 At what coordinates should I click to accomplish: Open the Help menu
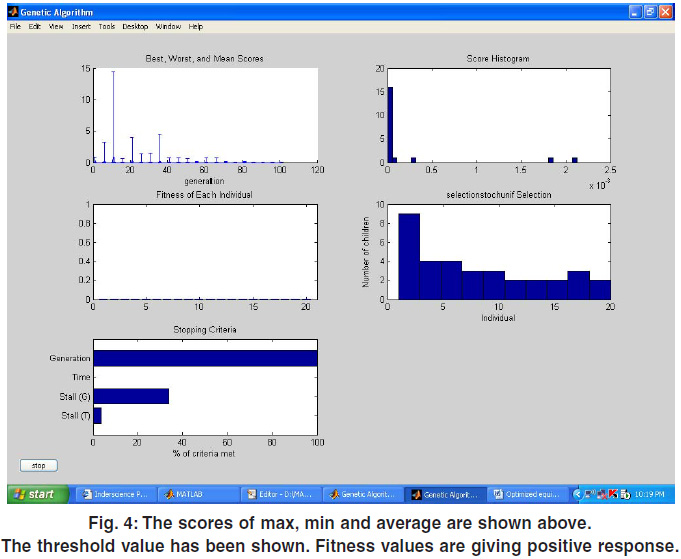point(195,26)
